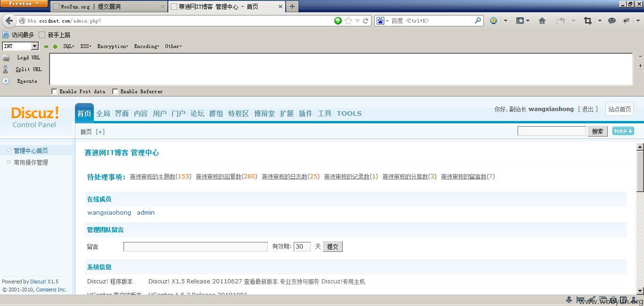Select 常用操作管理 in sidebar
Viewport: 644px width, 306px height.
coord(31,162)
